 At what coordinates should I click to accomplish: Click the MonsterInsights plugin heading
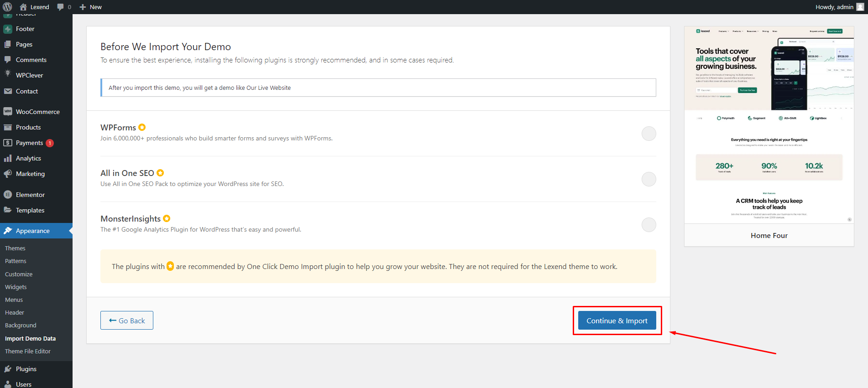[131, 219]
